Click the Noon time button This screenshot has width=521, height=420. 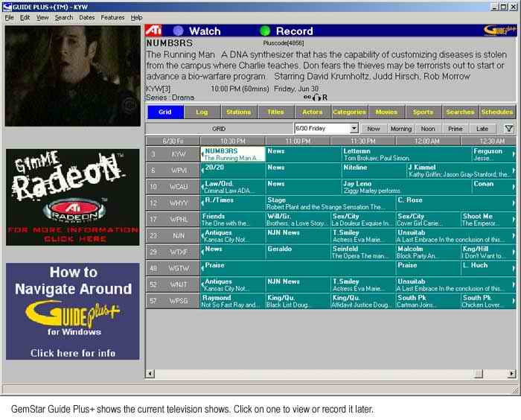[428, 129]
